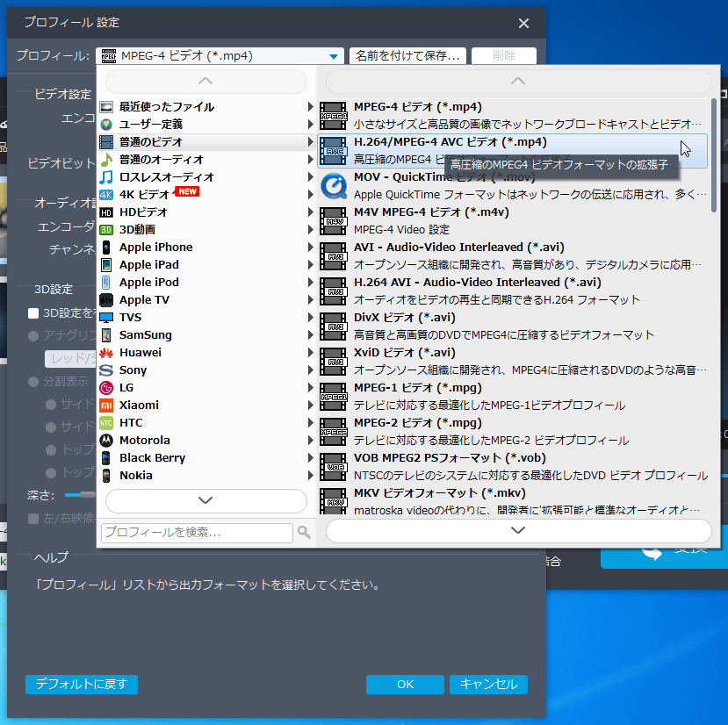
Task: Select H.264 AVI format entry
Action: pyautogui.click(x=513, y=291)
